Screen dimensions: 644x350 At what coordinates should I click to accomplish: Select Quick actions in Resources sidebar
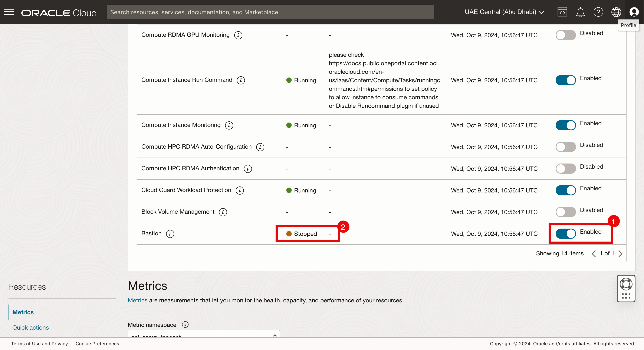click(30, 327)
